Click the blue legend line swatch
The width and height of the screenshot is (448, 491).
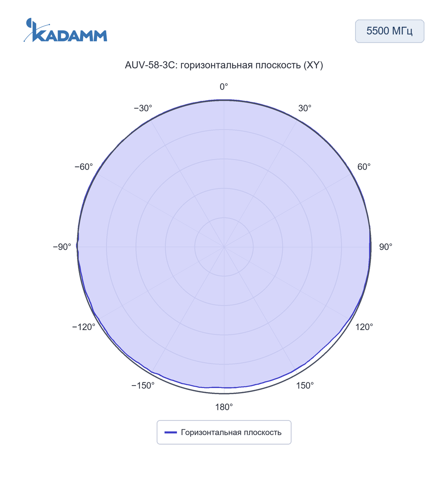pyautogui.click(x=171, y=432)
